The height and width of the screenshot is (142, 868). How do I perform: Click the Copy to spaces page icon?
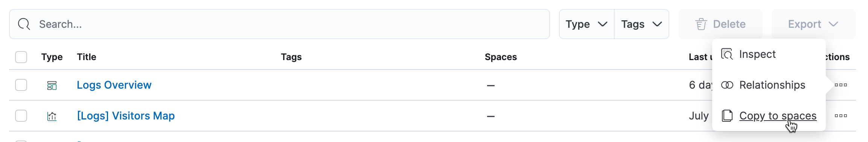coord(727,116)
